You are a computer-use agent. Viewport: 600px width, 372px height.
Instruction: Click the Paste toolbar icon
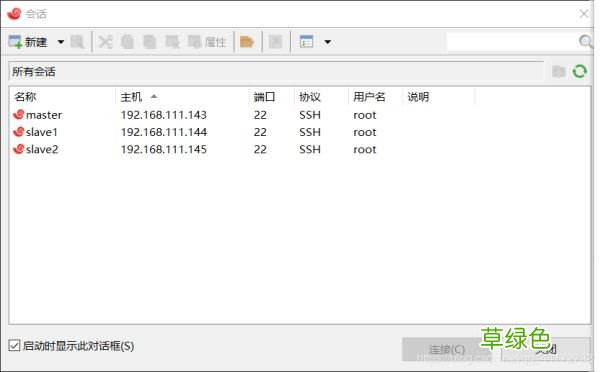pos(150,42)
